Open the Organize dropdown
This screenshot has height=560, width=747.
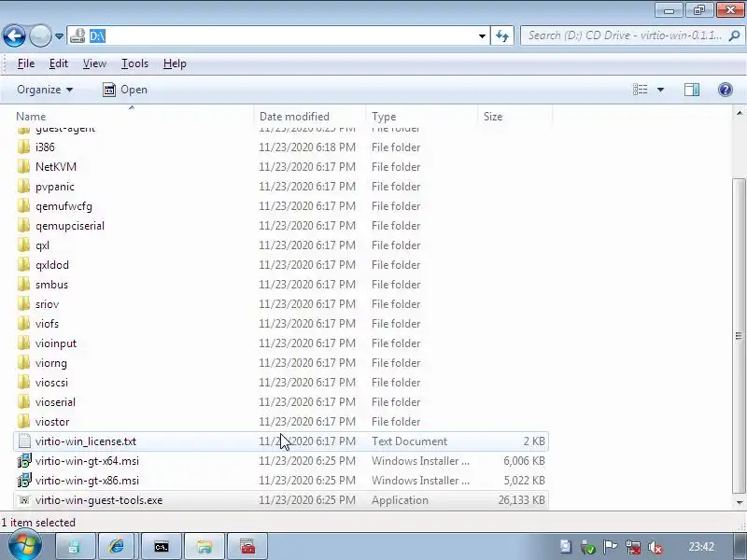45,90
